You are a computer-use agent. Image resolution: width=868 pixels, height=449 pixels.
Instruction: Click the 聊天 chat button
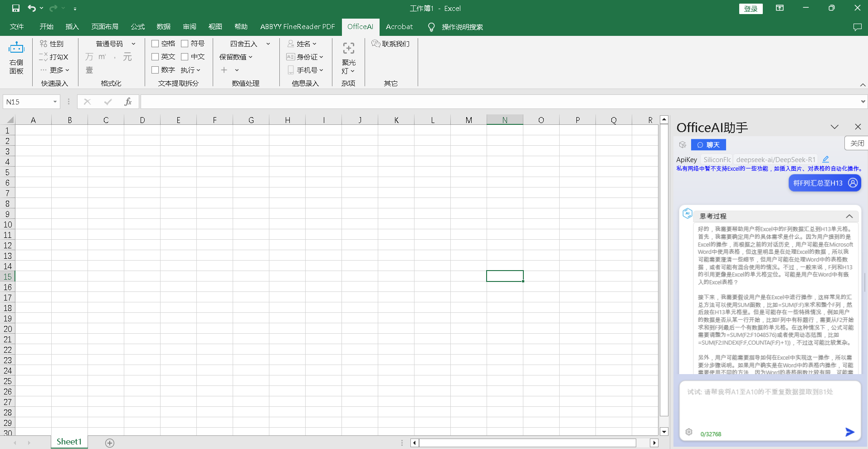pyautogui.click(x=708, y=145)
